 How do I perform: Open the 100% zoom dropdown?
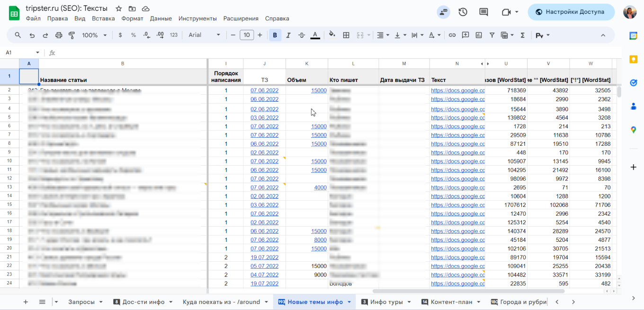[x=94, y=35]
